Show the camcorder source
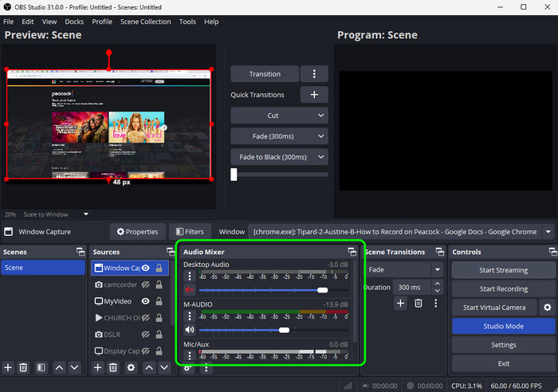 tap(146, 284)
